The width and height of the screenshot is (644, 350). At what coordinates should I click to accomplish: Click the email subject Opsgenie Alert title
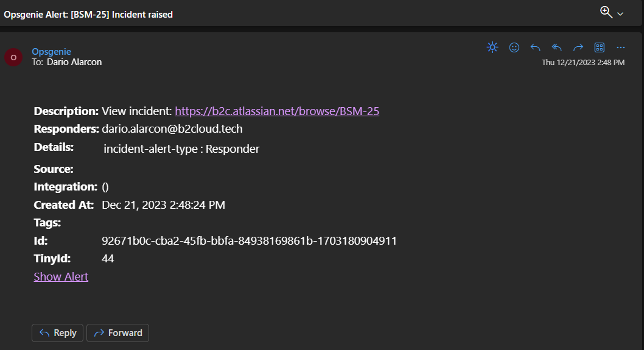point(88,15)
